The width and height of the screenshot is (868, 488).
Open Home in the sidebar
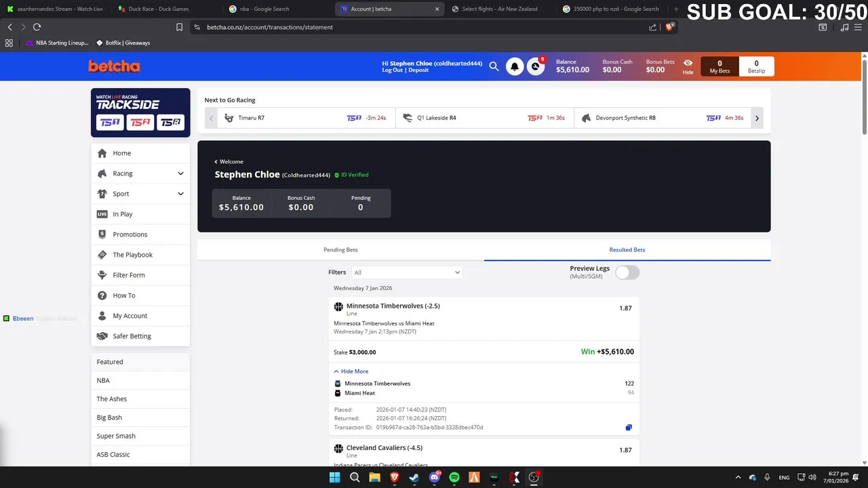tap(140, 153)
